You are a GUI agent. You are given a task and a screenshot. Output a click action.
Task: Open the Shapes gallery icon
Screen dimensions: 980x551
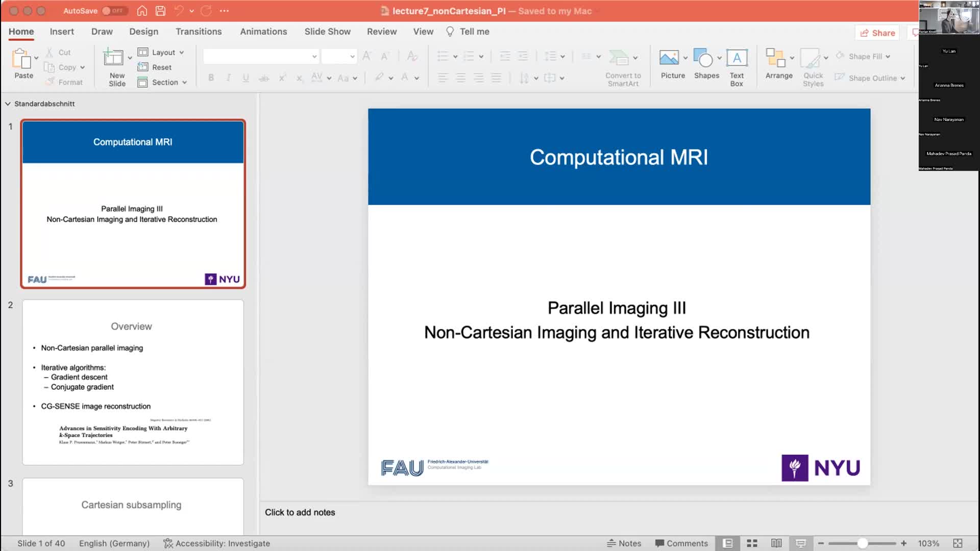tap(703, 58)
